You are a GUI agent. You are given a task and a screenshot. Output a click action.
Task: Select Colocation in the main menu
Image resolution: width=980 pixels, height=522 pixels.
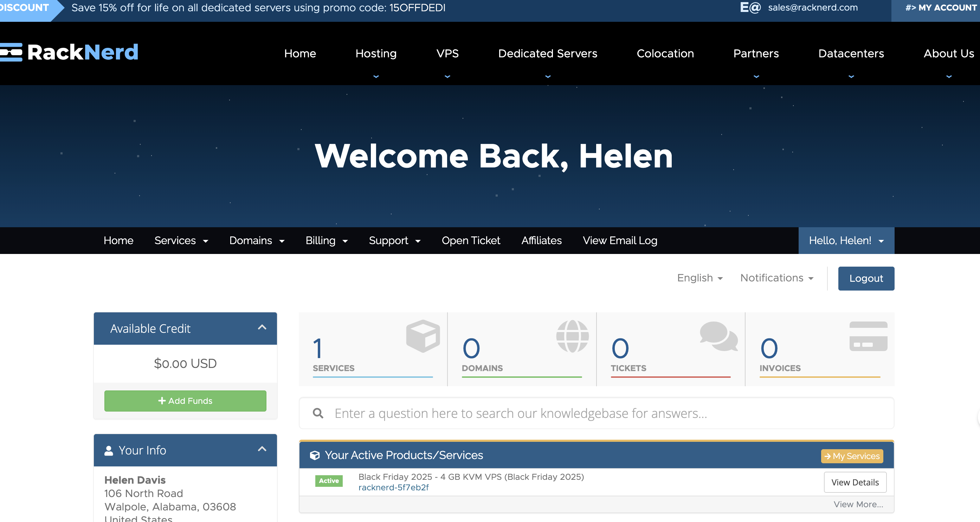[x=665, y=53]
